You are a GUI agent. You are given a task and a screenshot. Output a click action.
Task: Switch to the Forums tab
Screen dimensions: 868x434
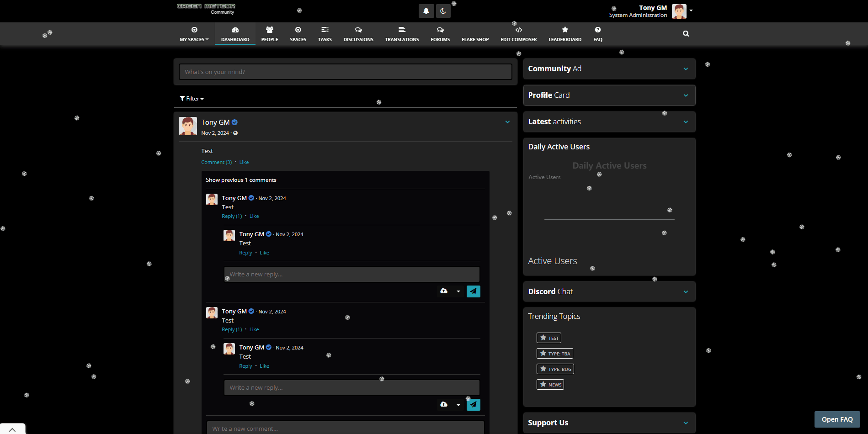440,34
